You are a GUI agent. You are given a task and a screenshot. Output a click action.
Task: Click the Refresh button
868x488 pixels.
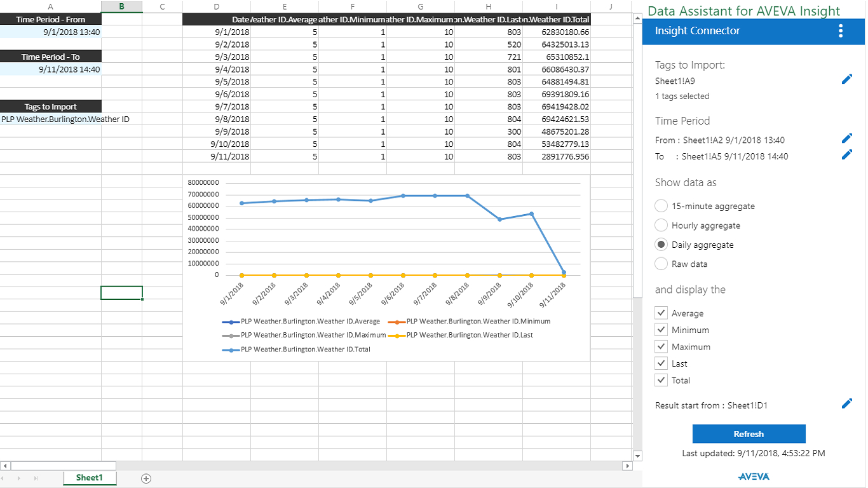(x=749, y=434)
